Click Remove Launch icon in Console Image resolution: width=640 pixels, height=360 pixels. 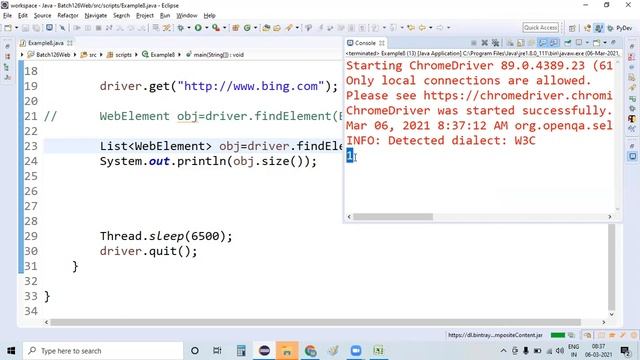click(x=484, y=43)
